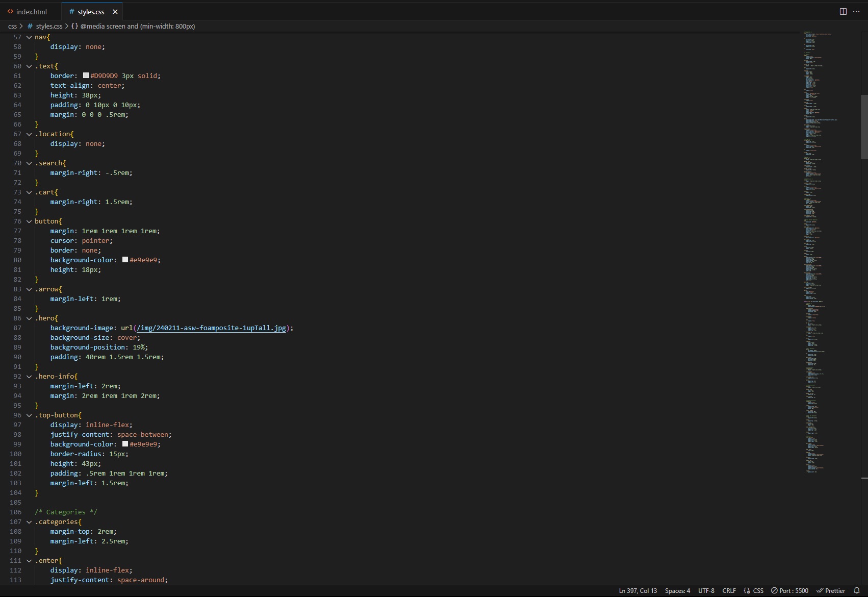Fold the .categories rule block
Screen dimensions: 868x597
tap(29, 522)
